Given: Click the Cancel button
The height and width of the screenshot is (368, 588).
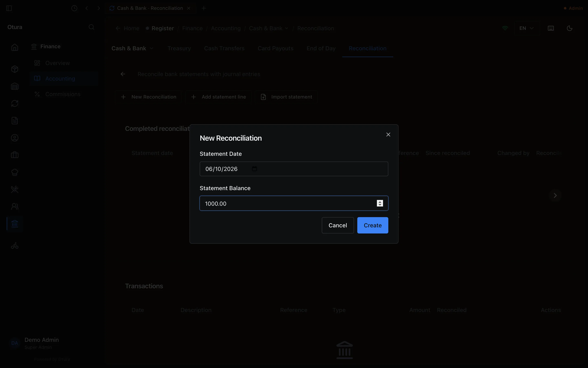Looking at the screenshot, I should [x=338, y=225].
